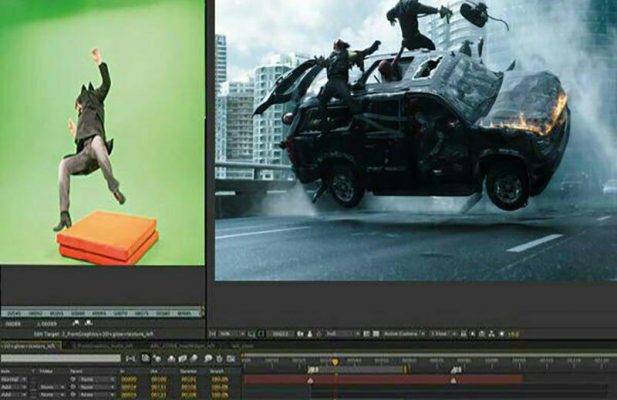Toggle the draft 3D icon in timeline toolbar
The image size is (617, 400).
(x=158, y=359)
